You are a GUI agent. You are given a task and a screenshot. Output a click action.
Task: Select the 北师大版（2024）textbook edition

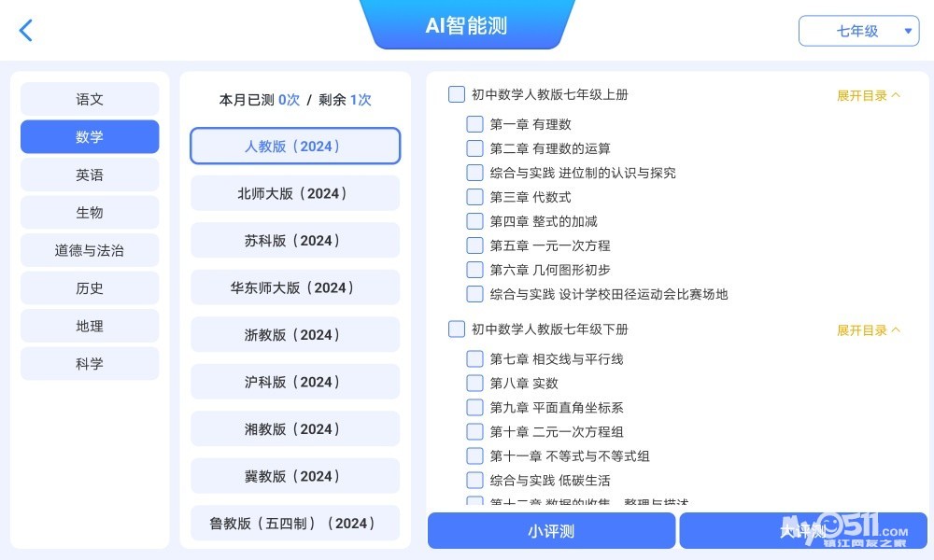(294, 193)
